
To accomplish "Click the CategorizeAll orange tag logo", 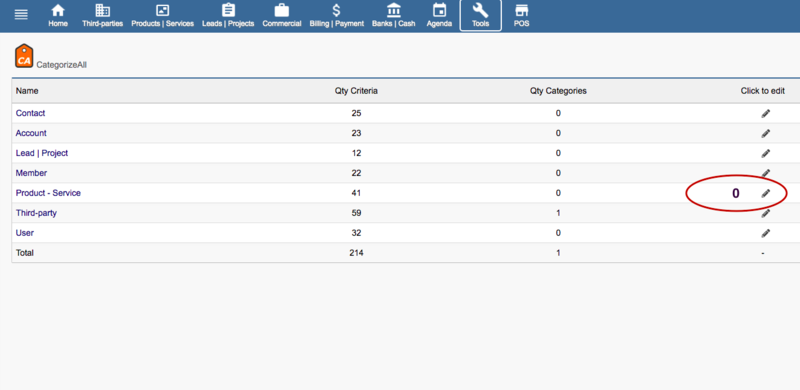I will click(24, 56).
